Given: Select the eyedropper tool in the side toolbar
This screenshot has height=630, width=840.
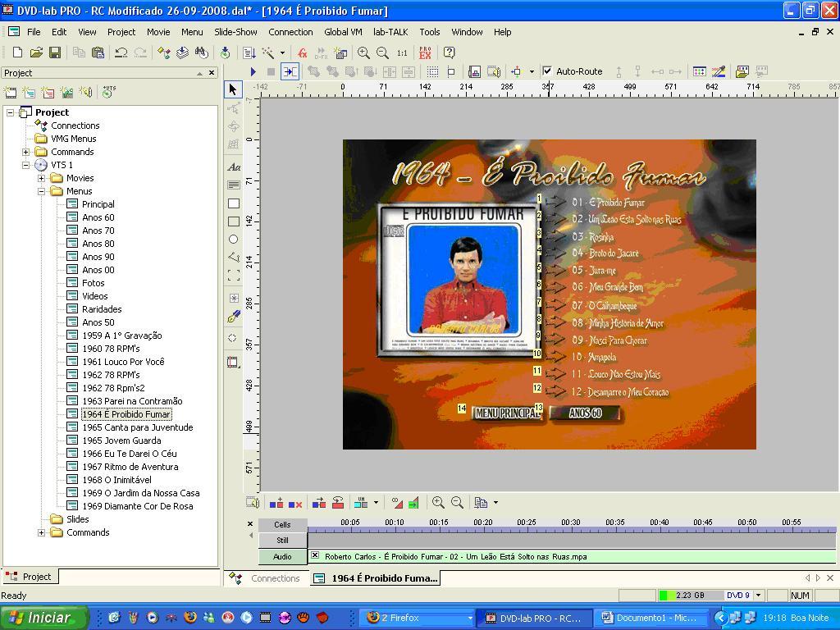Looking at the screenshot, I should [234, 317].
